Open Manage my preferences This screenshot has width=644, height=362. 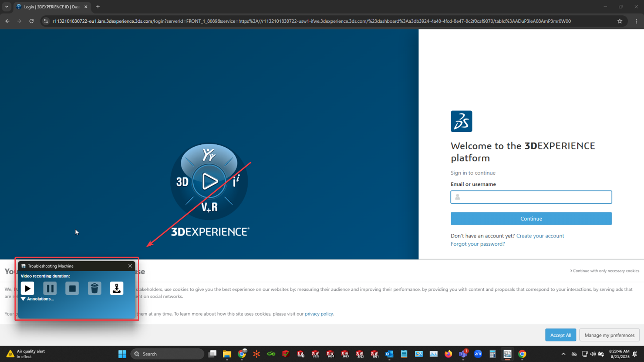click(609, 335)
